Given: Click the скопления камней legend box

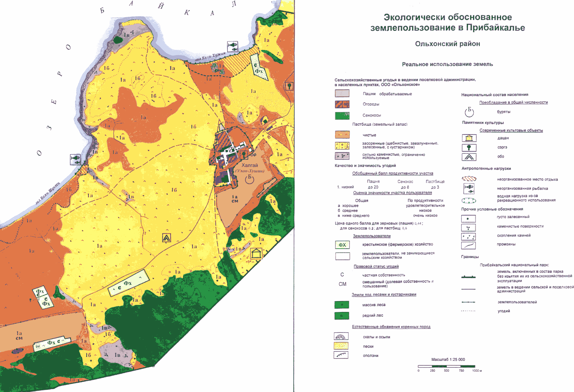Looking at the screenshot, I should tap(469, 237).
